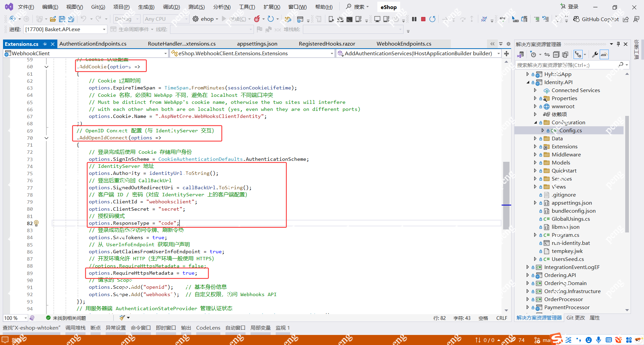This screenshot has height=345, width=644.
Task: Open the Any CPU platform dropdown
Action: click(166, 19)
